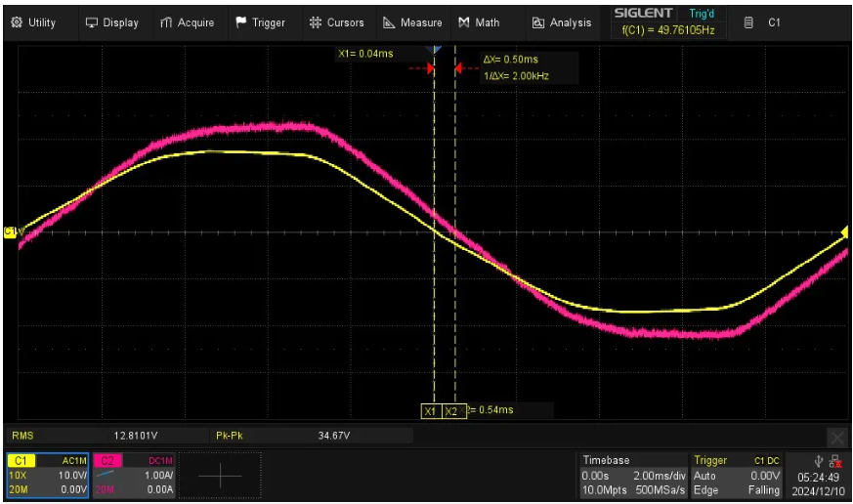Open the Math menu

tap(480, 22)
